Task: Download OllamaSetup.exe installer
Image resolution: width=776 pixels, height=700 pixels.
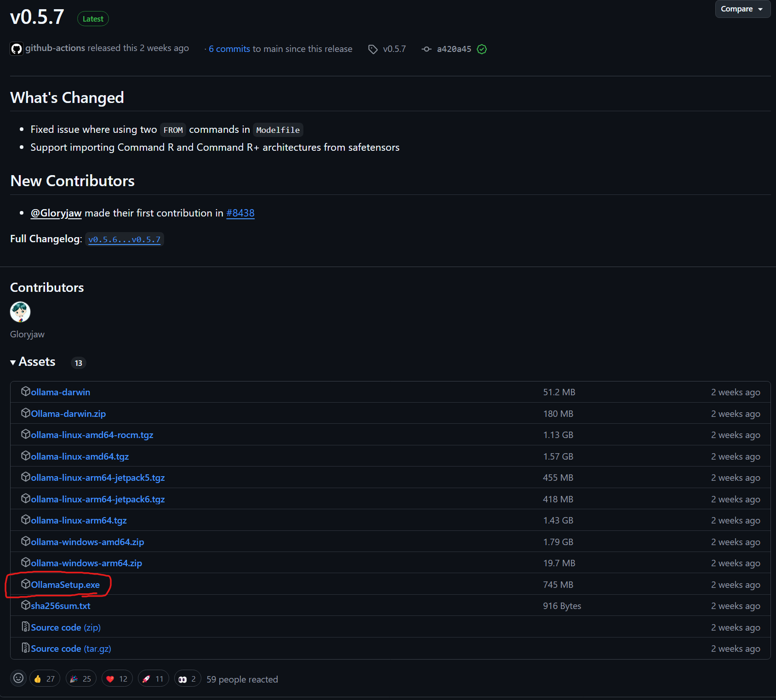Action: coord(65,585)
